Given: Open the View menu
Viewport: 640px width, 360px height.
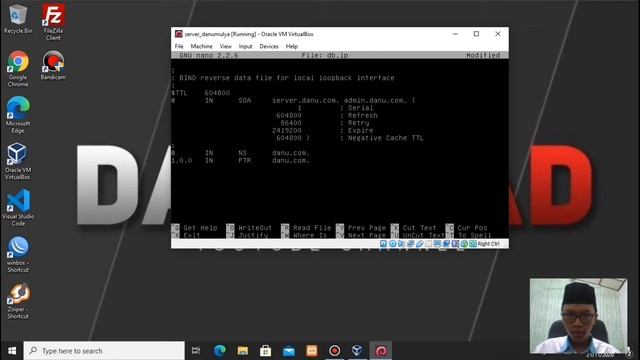Looking at the screenshot, I should [225, 46].
